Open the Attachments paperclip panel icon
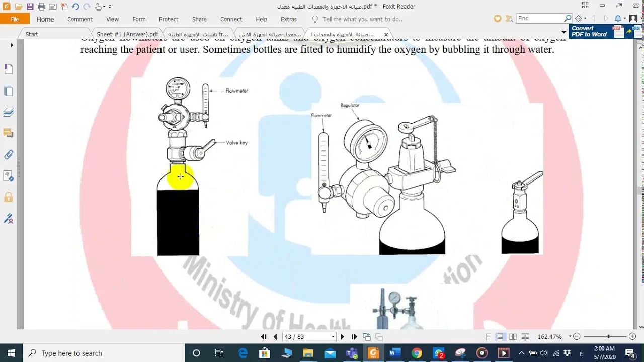Viewport: 644px width, 362px height. coord(9,155)
